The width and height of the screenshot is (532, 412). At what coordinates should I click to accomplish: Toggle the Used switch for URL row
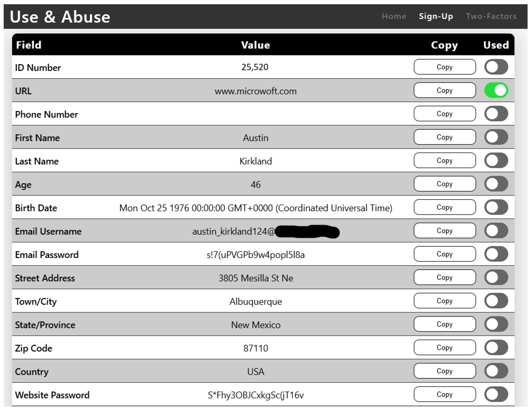coord(496,90)
